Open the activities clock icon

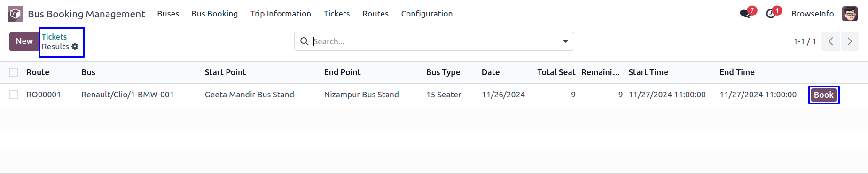tap(771, 14)
